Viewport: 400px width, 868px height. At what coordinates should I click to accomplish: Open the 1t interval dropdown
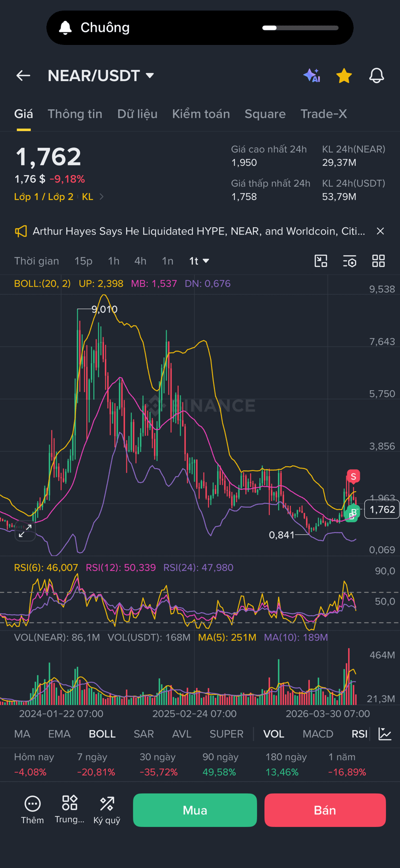(x=199, y=261)
